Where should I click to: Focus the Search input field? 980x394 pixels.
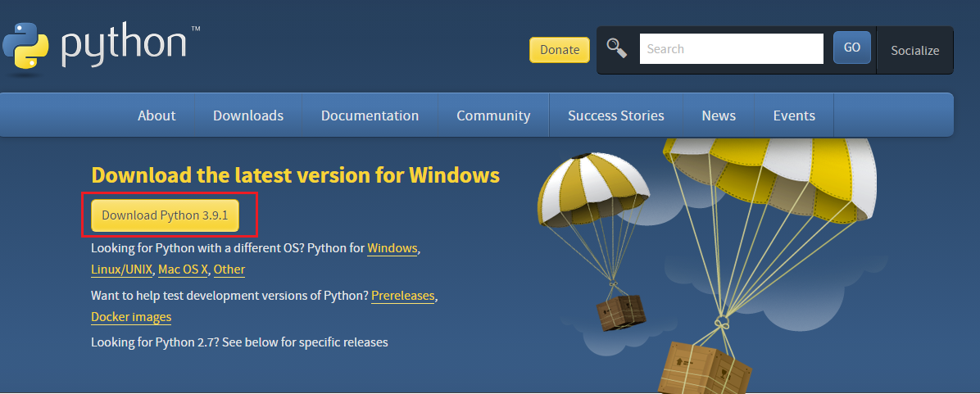point(731,48)
